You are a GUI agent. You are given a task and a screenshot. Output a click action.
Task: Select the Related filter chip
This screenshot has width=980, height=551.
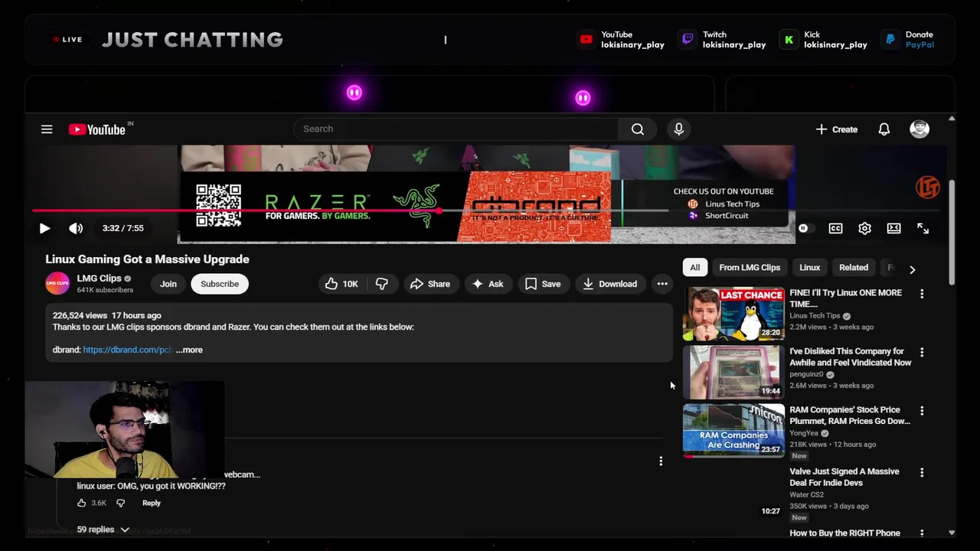[854, 268]
